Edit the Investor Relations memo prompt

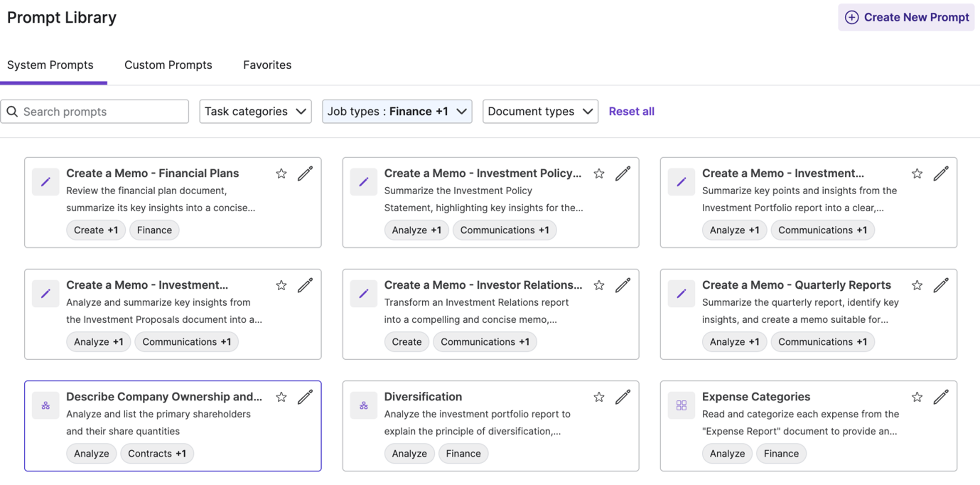623,286
